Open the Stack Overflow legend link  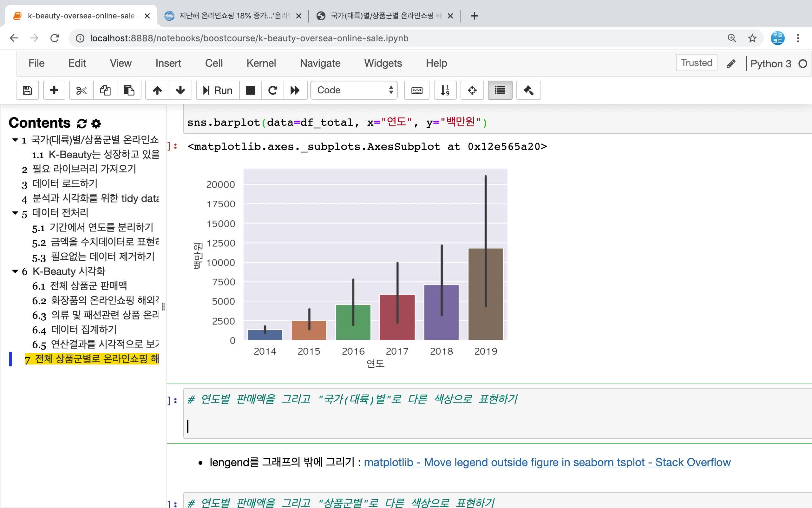pos(547,462)
